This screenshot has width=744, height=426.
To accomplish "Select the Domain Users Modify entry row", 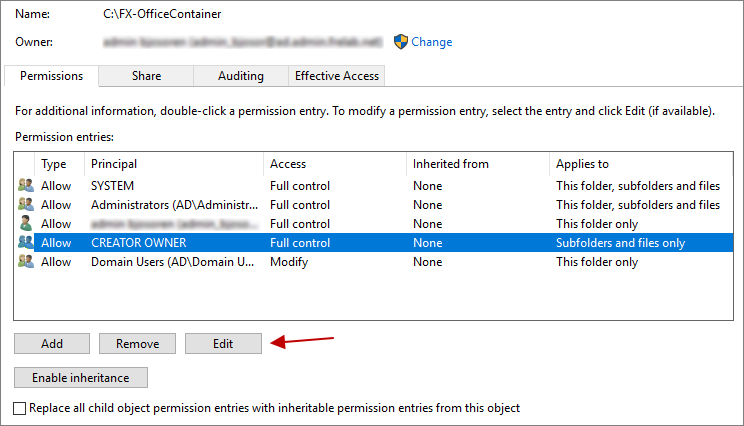I will [x=300, y=262].
